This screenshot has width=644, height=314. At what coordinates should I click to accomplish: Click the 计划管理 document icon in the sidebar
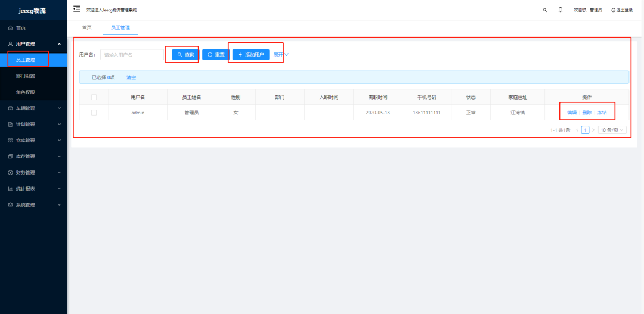click(11, 125)
